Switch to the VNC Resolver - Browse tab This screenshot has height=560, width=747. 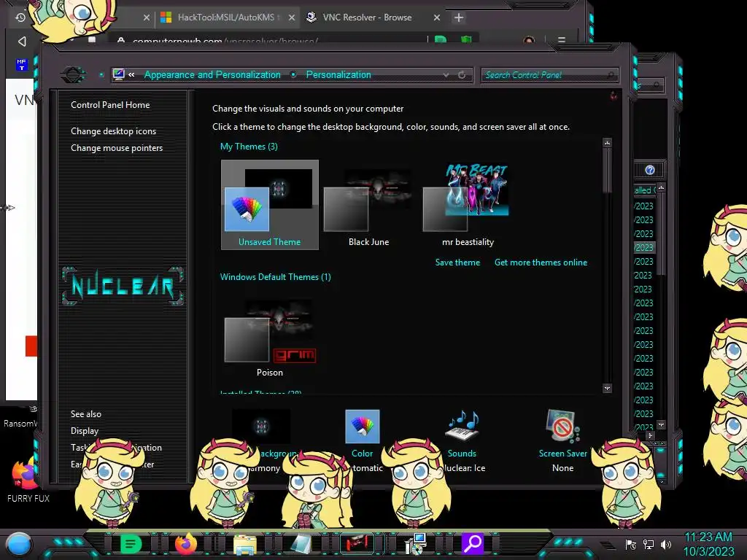pos(367,17)
